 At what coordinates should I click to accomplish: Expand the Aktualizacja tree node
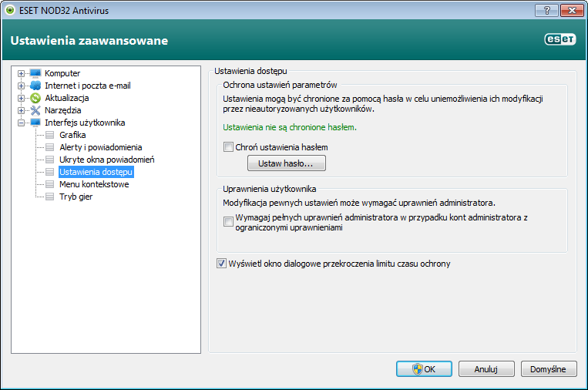pos(22,98)
